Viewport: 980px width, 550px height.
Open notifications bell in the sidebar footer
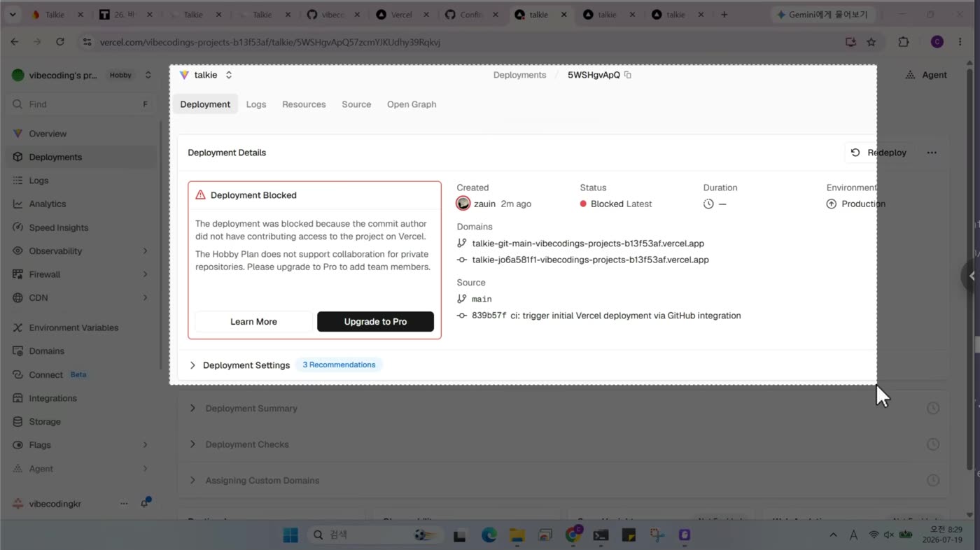pyautogui.click(x=145, y=503)
